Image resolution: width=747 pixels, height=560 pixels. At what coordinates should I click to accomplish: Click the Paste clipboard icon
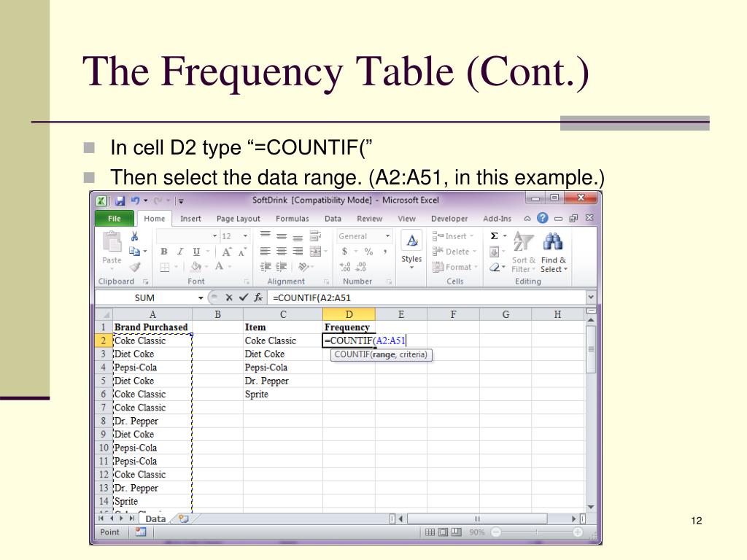pyautogui.click(x=112, y=242)
